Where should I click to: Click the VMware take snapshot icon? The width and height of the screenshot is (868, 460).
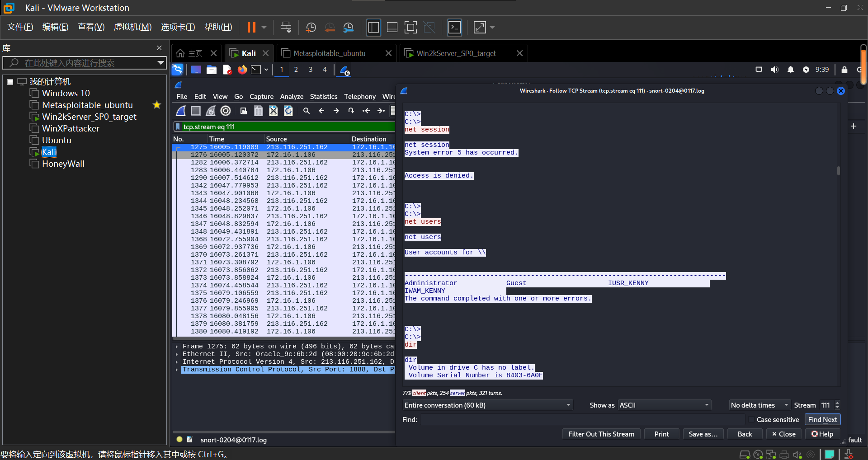click(x=311, y=28)
